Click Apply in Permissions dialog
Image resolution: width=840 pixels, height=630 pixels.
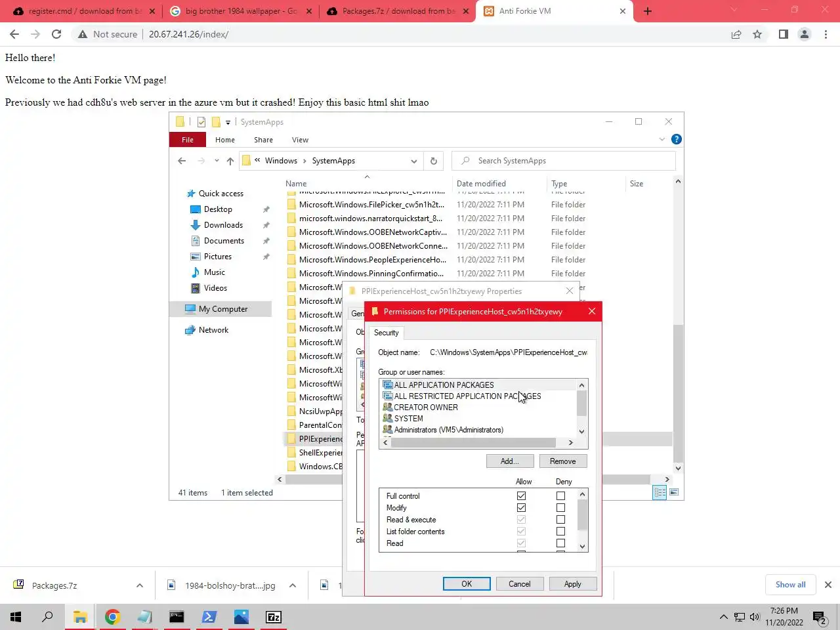click(572, 584)
